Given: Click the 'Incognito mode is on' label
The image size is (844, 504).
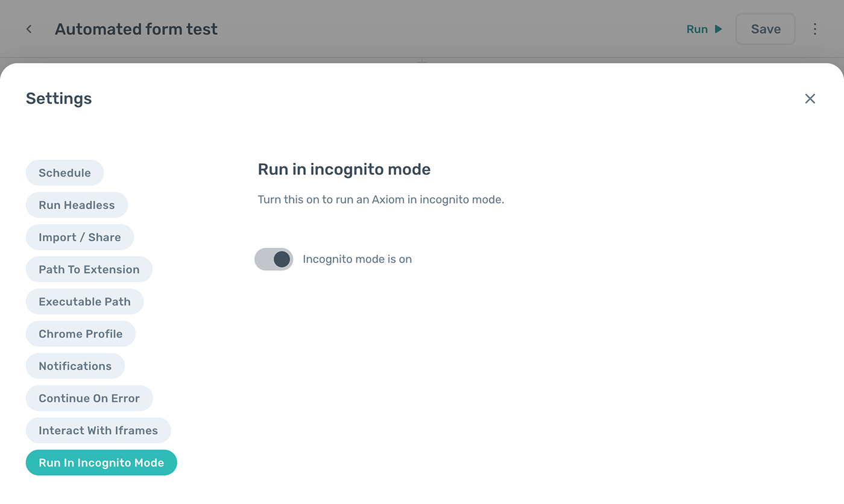Looking at the screenshot, I should 357,259.
